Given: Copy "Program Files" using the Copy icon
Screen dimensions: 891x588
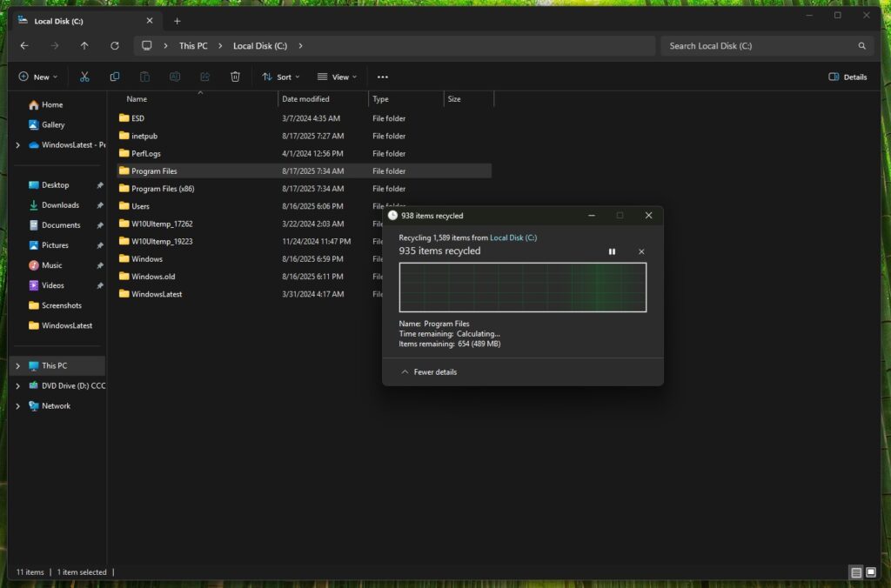Looking at the screenshot, I should tap(114, 77).
